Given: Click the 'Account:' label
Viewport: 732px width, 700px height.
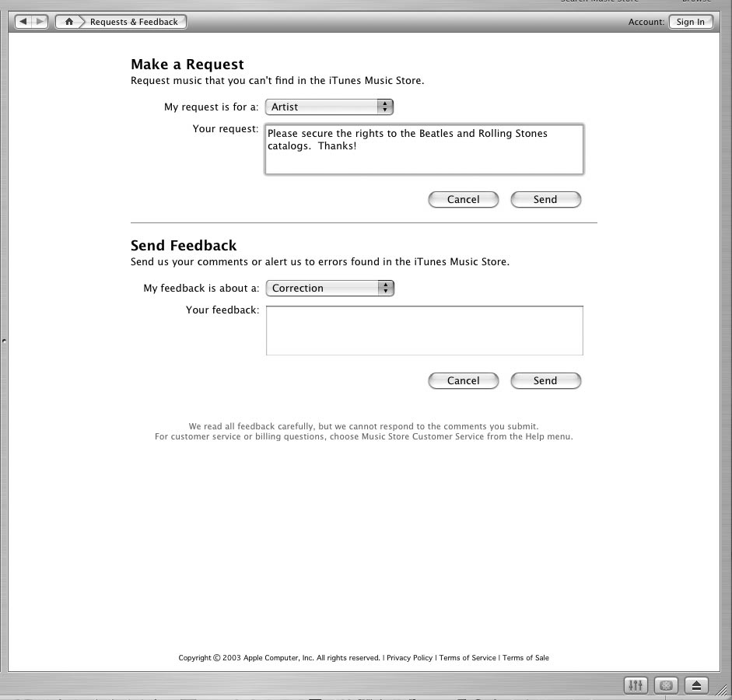Looking at the screenshot, I should point(646,22).
